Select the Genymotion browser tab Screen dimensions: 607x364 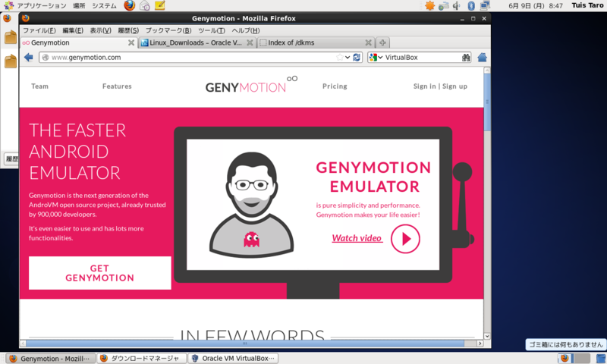79,42
